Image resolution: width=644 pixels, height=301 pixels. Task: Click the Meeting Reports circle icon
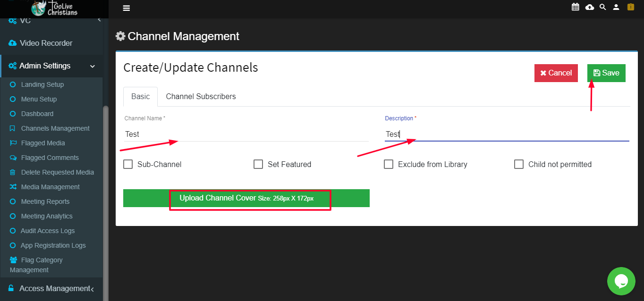[x=13, y=201]
